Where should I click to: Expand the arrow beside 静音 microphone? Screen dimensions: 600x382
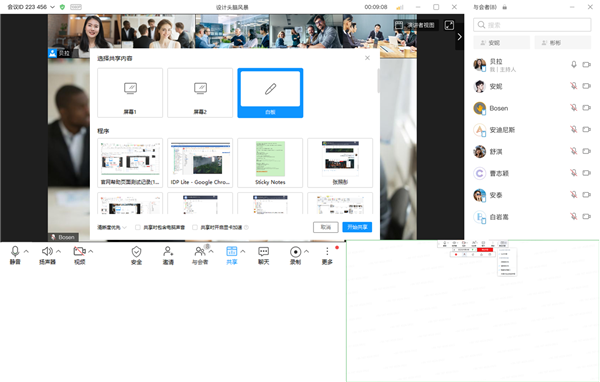[x=26, y=251]
